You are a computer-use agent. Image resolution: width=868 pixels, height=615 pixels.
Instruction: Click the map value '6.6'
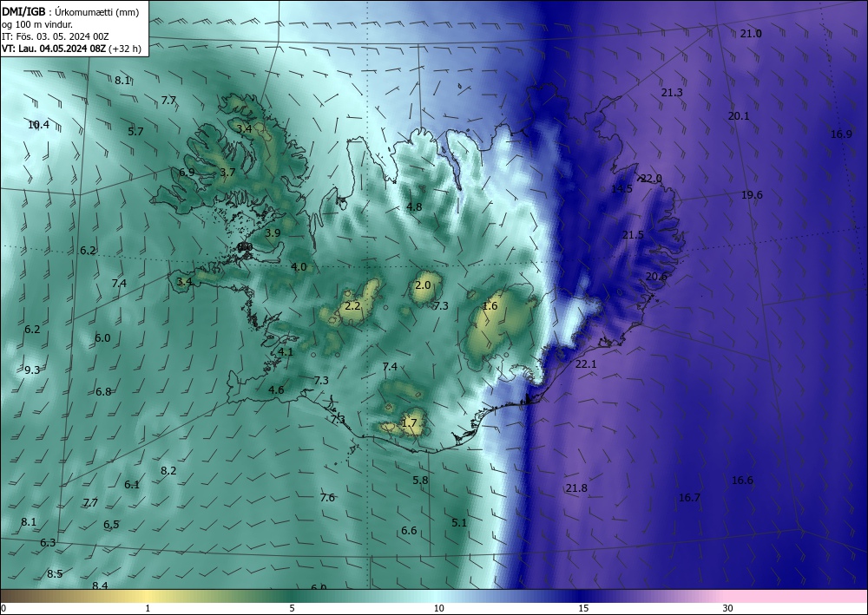409,531
